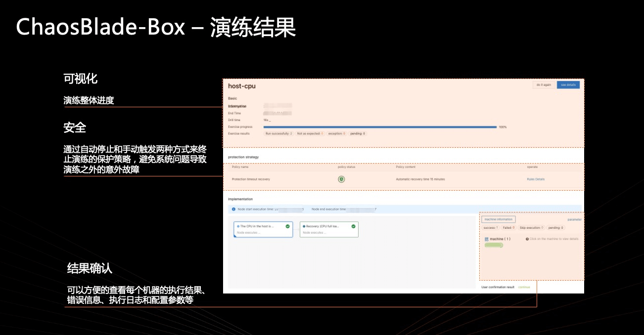Screen dimensions: 644x335
Task: Switch to the machine information tab
Action: click(x=498, y=219)
